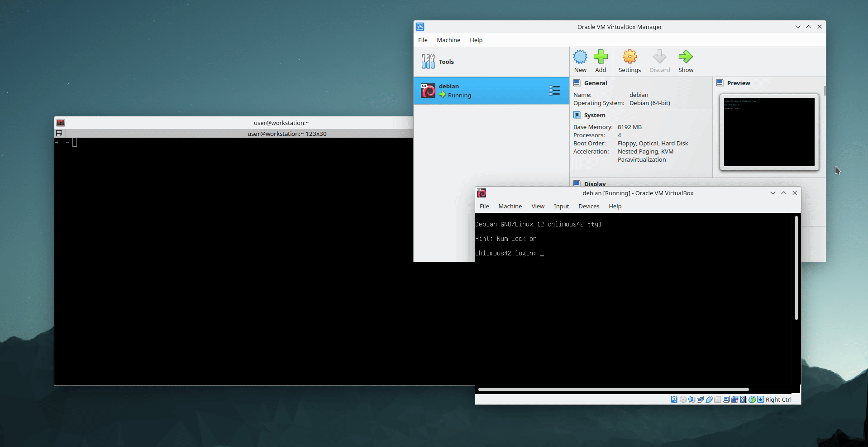Click the VM preview thumbnail
The height and width of the screenshot is (447, 868).
pyautogui.click(x=769, y=132)
